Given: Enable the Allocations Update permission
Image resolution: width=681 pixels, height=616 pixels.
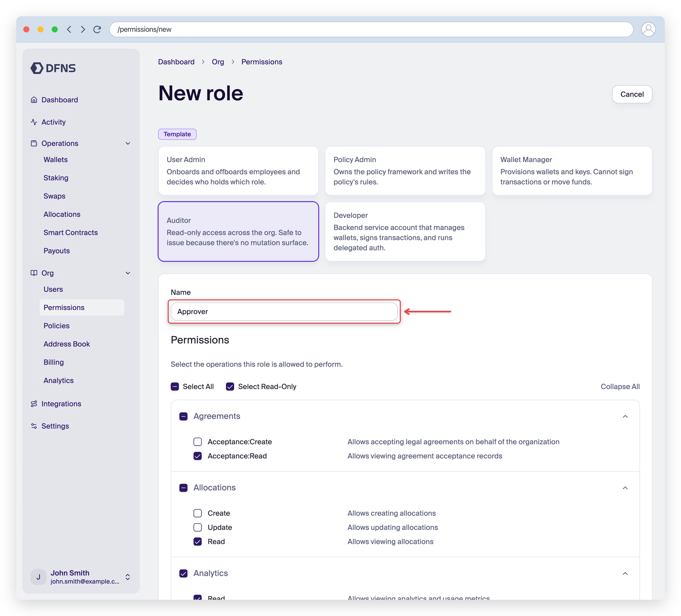Looking at the screenshot, I should 198,527.
